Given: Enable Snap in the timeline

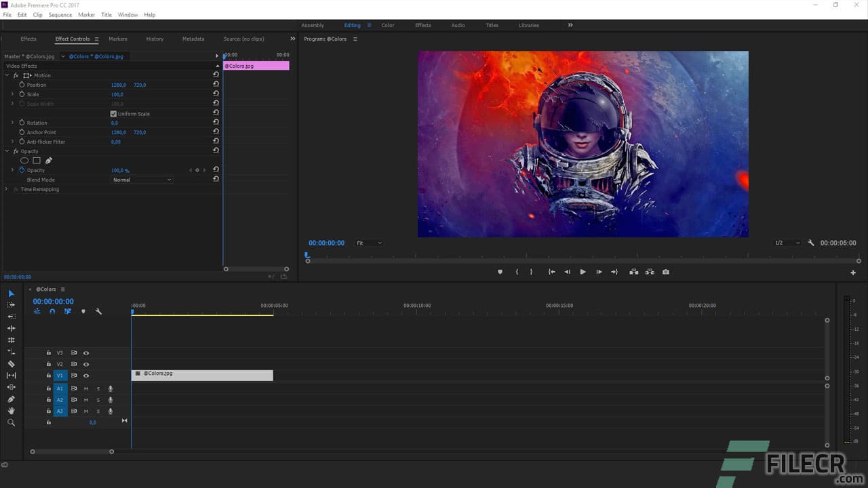Looking at the screenshot, I should coord(52,311).
